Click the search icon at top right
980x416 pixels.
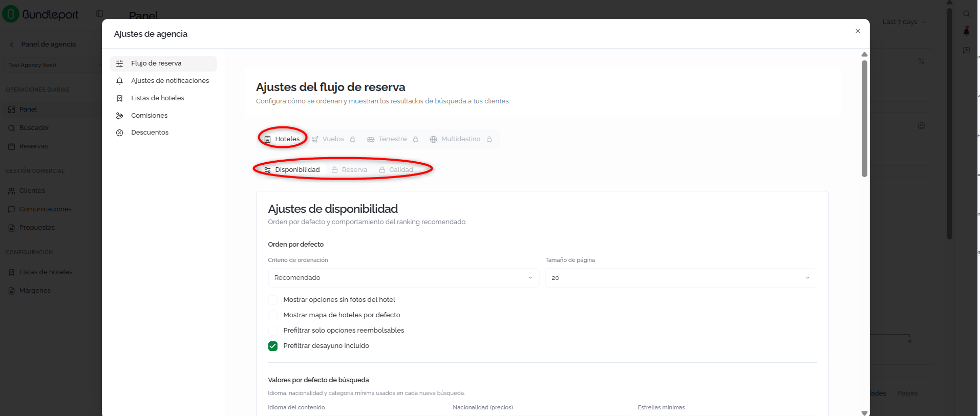(x=966, y=14)
